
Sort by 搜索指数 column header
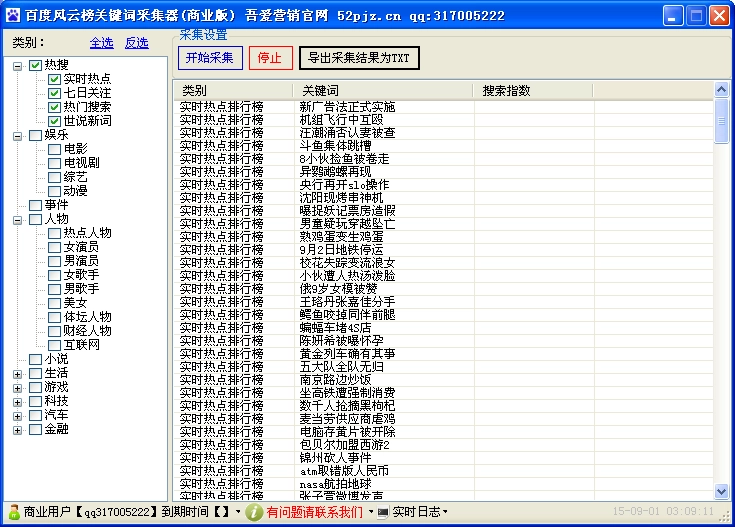click(x=533, y=90)
